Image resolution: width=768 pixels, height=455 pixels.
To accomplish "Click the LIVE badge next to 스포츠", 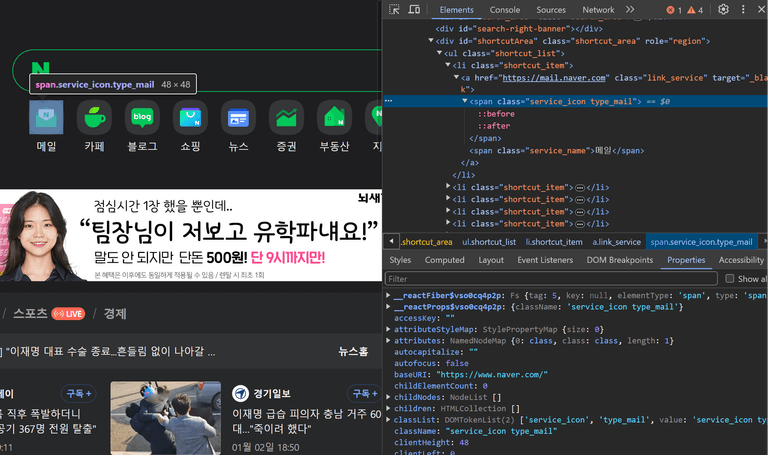I will click(68, 314).
